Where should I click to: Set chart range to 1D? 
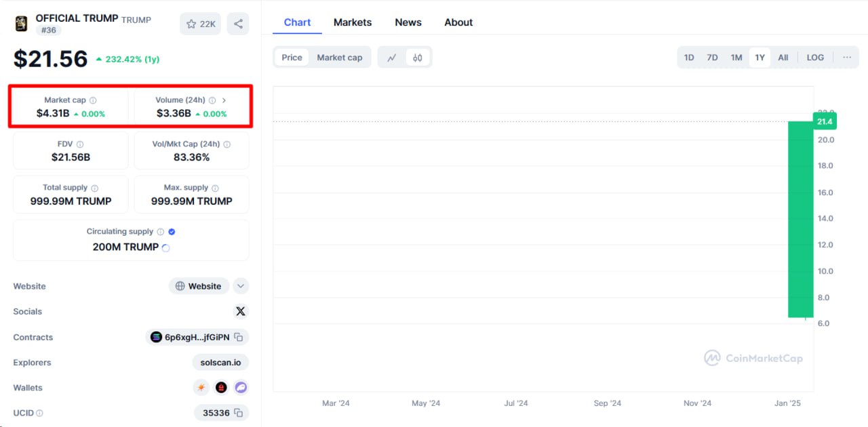pyautogui.click(x=689, y=58)
